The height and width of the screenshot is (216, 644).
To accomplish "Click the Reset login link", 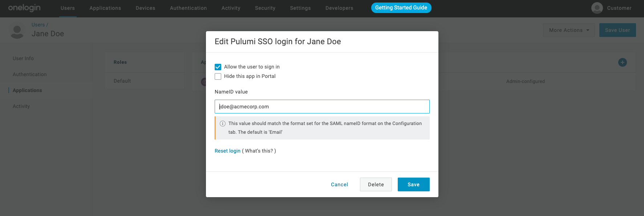I will [x=227, y=151].
